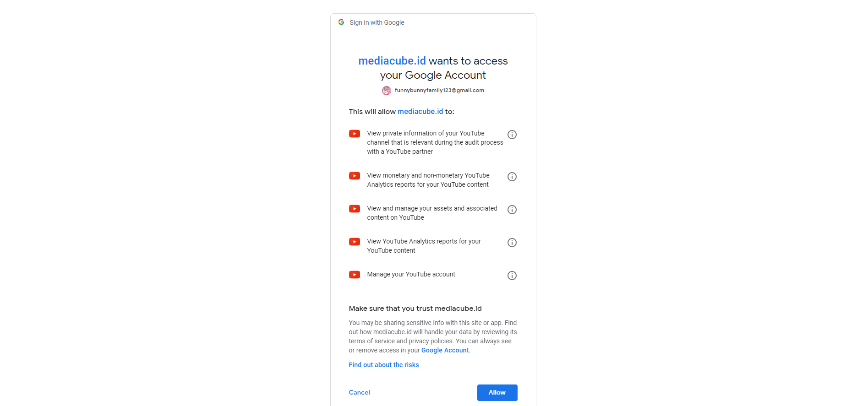868x406 pixels.
Task: Open info icon for monetary analytics reports permission
Action: (x=512, y=177)
